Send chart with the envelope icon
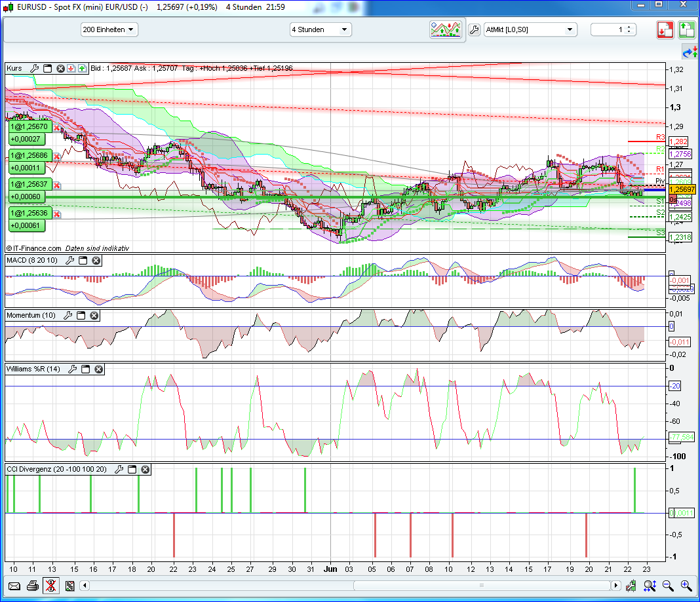700x602 pixels. (x=14, y=586)
